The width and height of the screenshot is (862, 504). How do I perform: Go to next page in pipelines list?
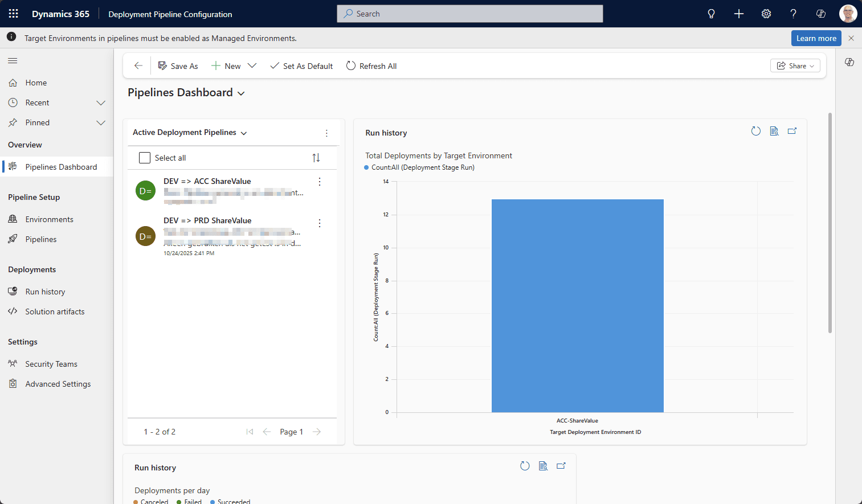317,432
